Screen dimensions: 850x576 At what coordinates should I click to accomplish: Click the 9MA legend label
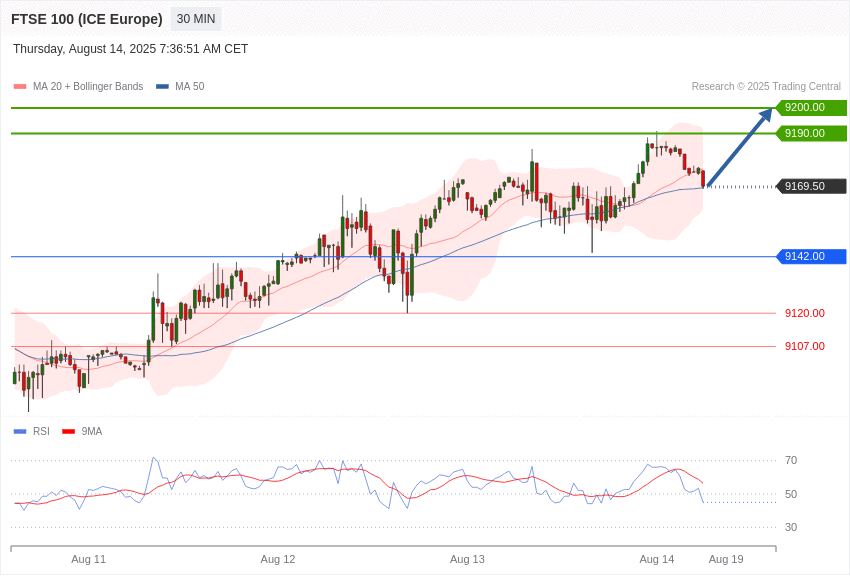coord(92,431)
